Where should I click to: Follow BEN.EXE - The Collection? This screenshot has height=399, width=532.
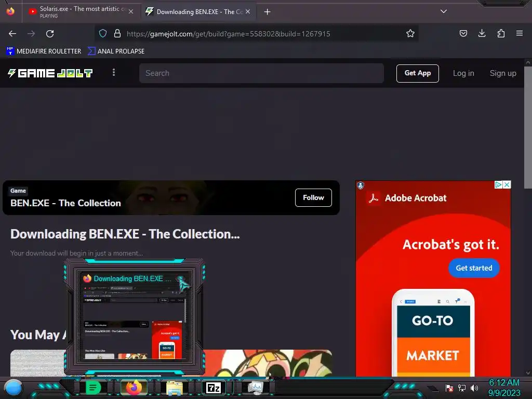(x=313, y=197)
